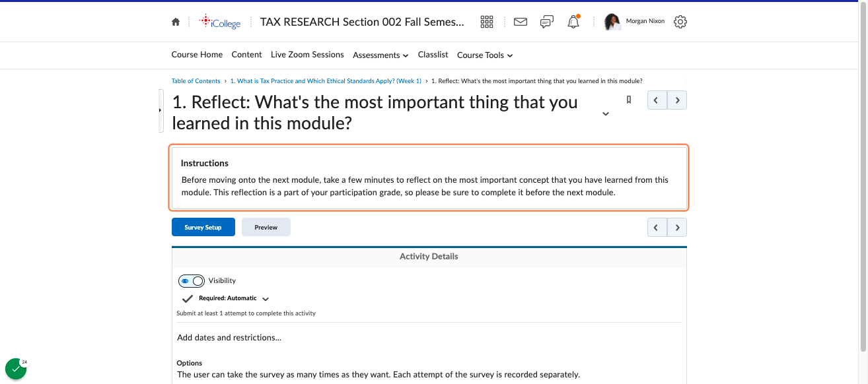868x384 pixels.
Task: Open the Assessments menu
Action: click(x=380, y=55)
